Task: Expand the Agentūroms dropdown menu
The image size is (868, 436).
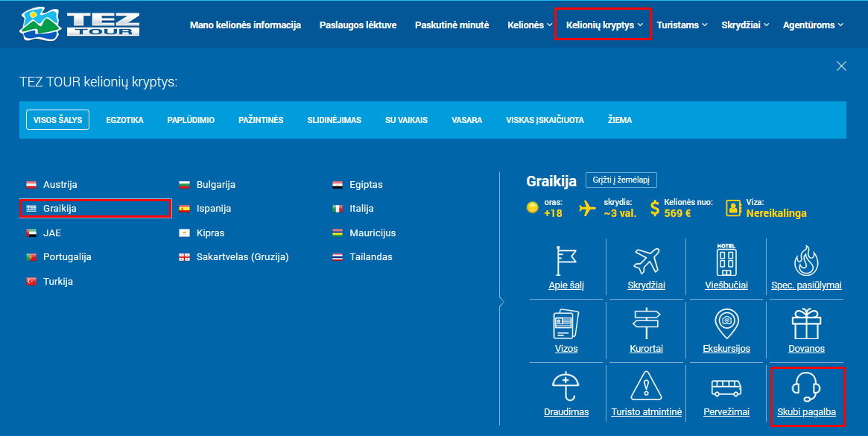Action: click(x=813, y=25)
